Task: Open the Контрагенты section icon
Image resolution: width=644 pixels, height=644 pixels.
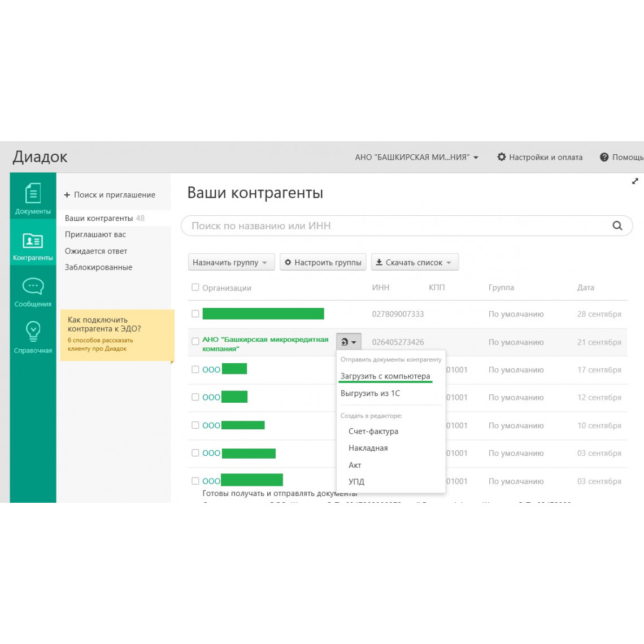Action: pyautogui.click(x=33, y=241)
